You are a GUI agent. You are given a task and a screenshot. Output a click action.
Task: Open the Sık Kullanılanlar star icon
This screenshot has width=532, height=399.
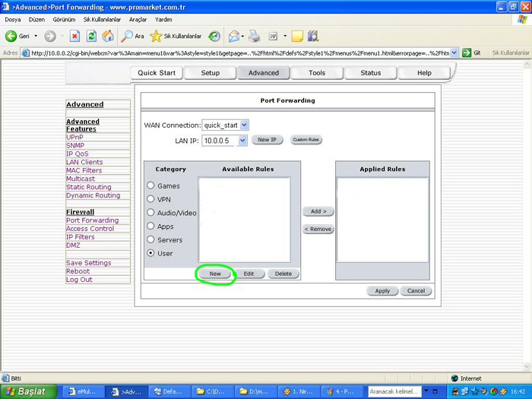point(156,36)
